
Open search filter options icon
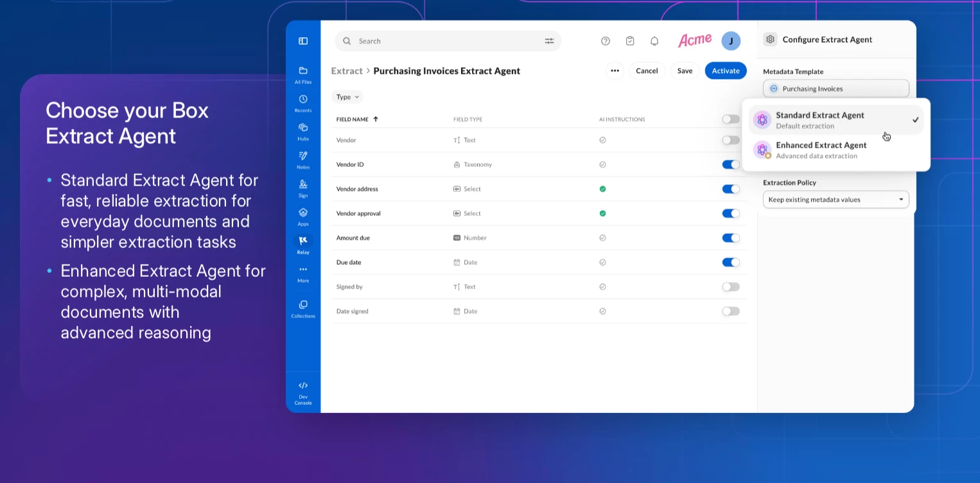549,41
